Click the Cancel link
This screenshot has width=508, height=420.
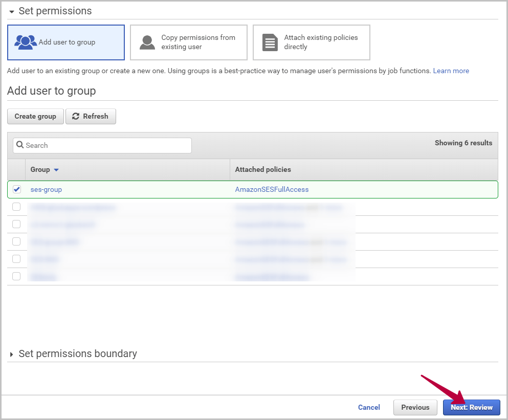(x=369, y=407)
